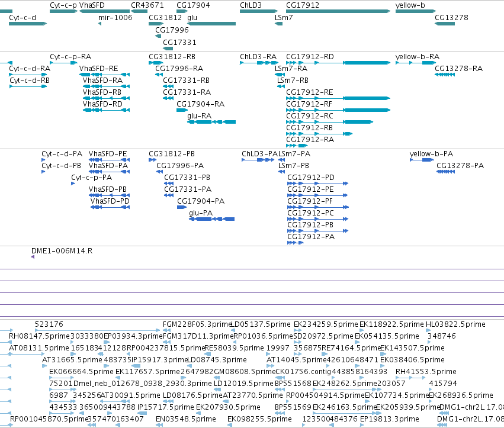Select protein Cyt-c-p-PA

pos(92,178)
